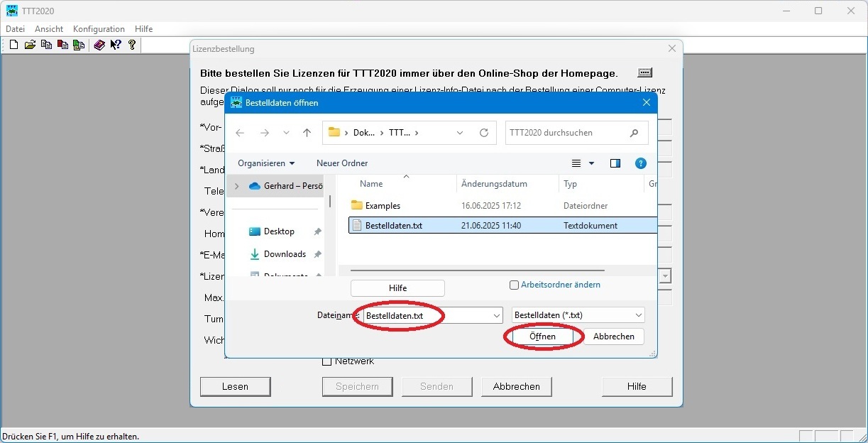Click Abbrechen in the Bestelldaten öffnen dialog
868x443 pixels.
point(614,337)
